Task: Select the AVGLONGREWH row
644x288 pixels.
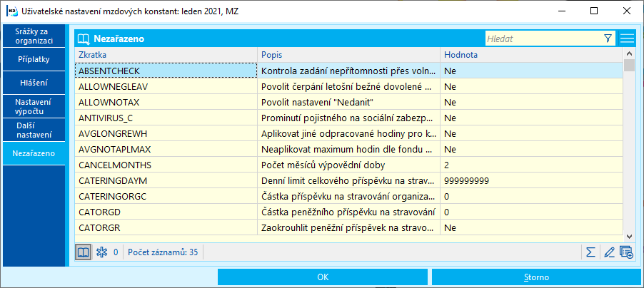Action: [348, 134]
